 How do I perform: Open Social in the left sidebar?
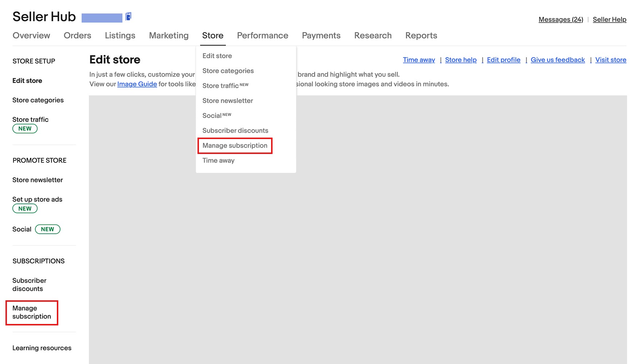point(22,229)
